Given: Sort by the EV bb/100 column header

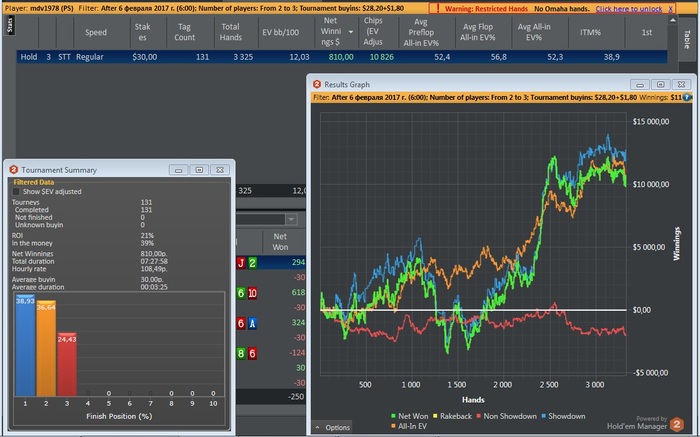Looking at the screenshot, I should (280, 32).
